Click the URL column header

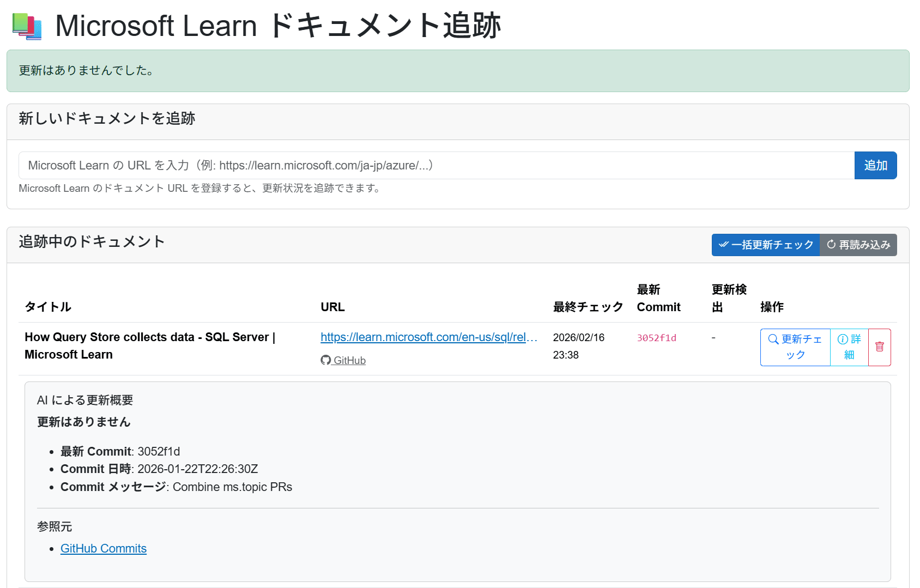(x=332, y=307)
